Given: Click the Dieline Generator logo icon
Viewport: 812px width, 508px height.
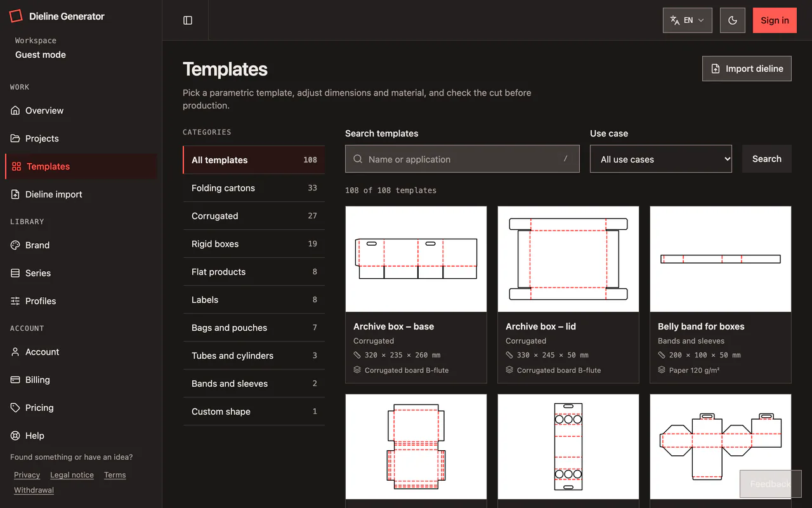Looking at the screenshot, I should [16, 17].
